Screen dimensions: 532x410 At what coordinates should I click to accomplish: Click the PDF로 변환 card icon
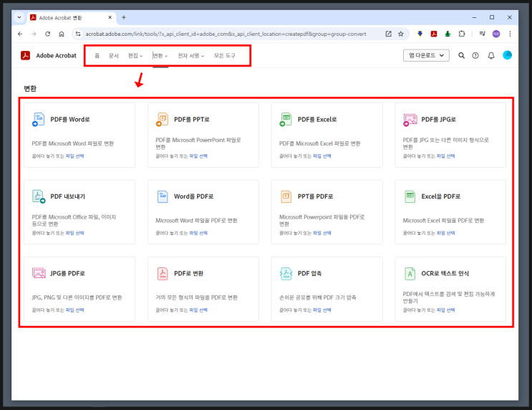point(163,273)
